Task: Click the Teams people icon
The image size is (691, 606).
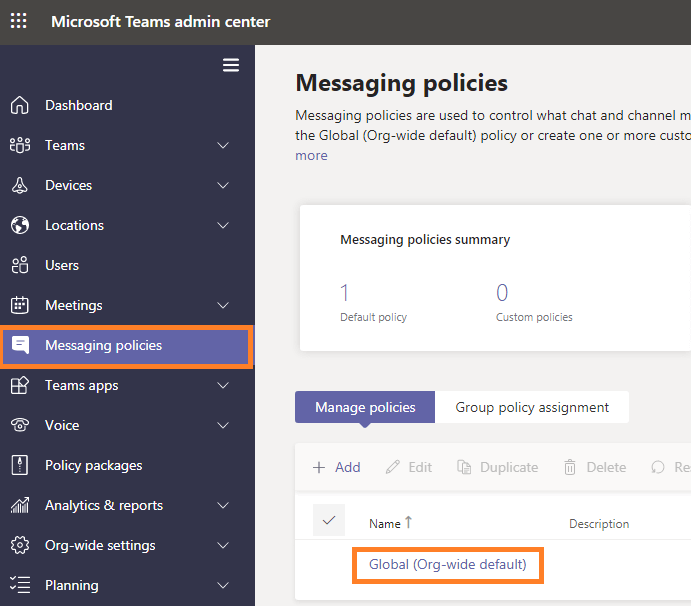Action: point(20,145)
